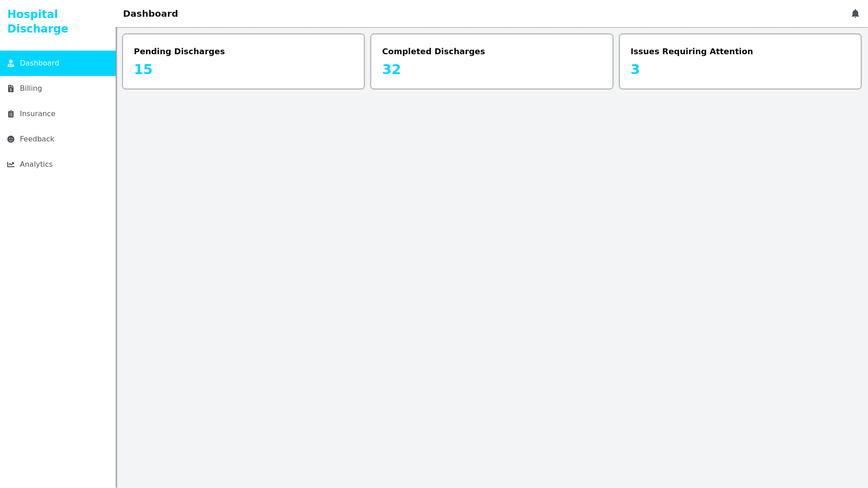This screenshot has height=488, width=868.
Task: Open the Dashboard menu item
Action: 39,63
